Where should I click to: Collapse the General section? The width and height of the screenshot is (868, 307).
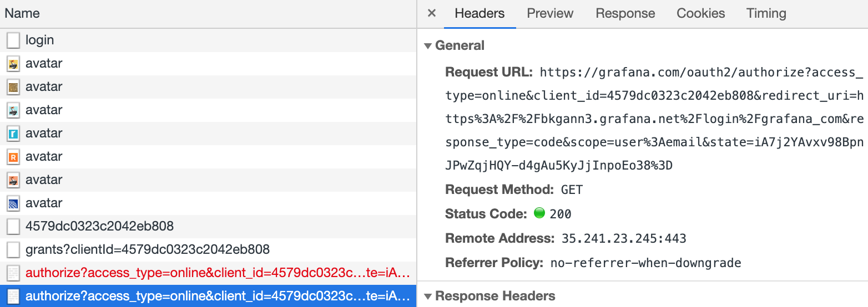tap(428, 46)
